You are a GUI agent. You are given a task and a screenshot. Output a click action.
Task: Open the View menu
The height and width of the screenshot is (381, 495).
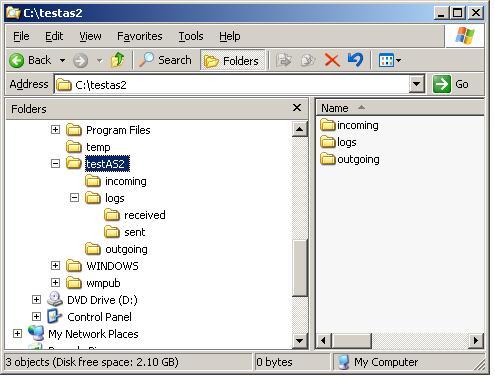click(x=90, y=36)
